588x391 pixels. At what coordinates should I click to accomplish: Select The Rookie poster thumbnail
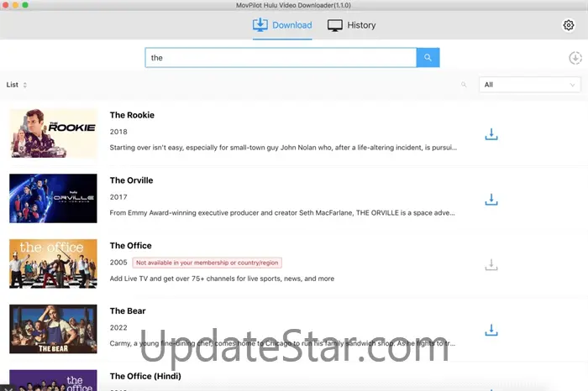coord(53,133)
